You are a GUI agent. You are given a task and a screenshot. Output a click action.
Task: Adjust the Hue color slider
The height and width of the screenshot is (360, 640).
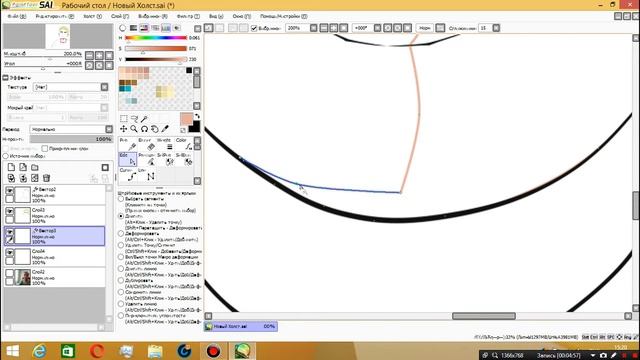coord(156,38)
